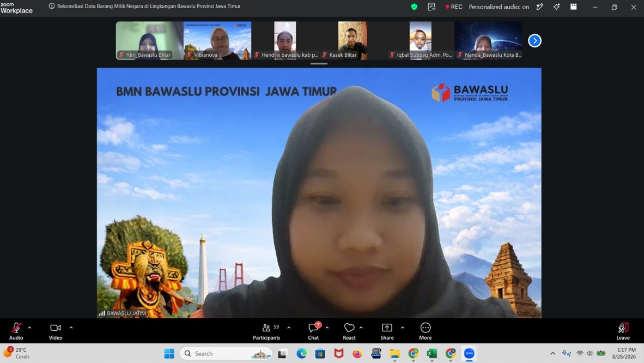The width and height of the screenshot is (644, 363).
Task: Select Kasek Blitar participant thumbnail
Action: 353,41
